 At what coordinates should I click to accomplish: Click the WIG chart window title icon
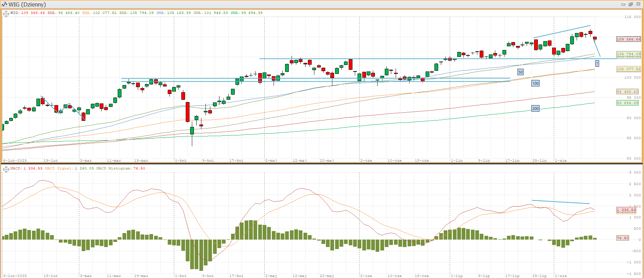coord(4,4)
